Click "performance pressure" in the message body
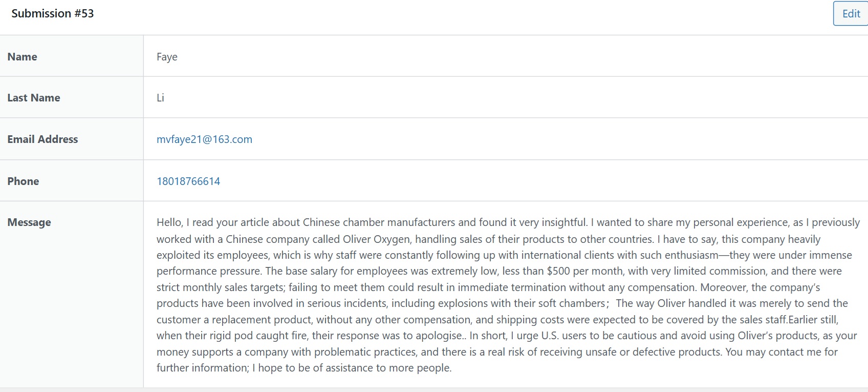 (x=208, y=271)
